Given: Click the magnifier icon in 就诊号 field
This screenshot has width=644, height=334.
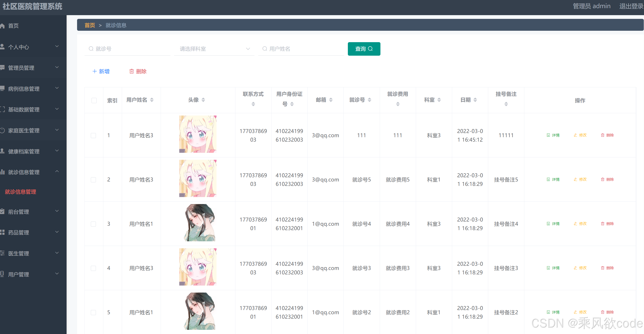Looking at the screenshot, I should click(x=91, y=48).
